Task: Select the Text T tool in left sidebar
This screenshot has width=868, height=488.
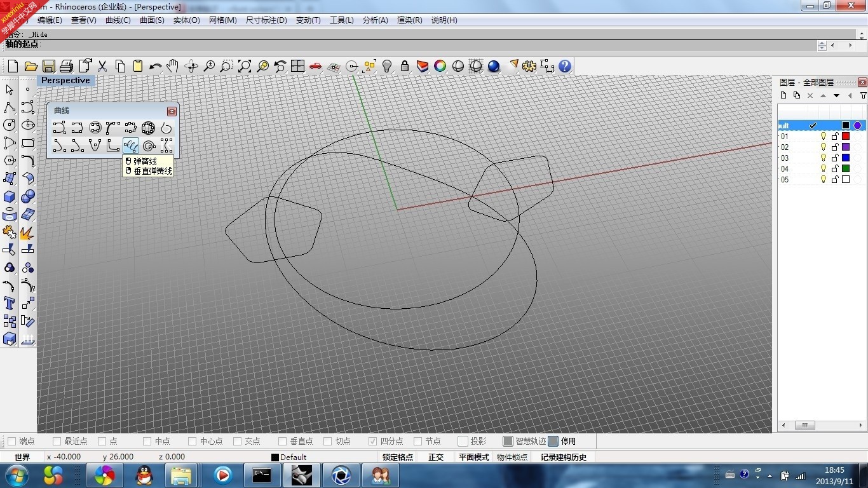Action: 10,304
